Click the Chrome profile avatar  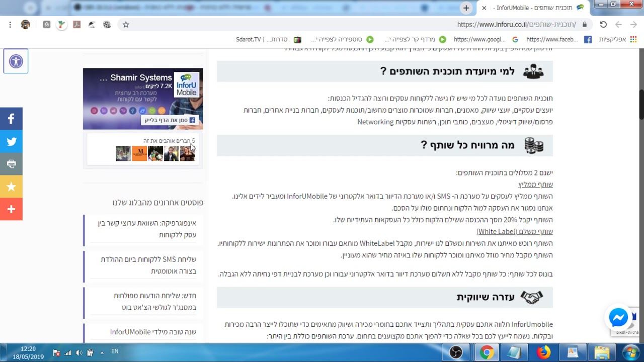(x=25, y=25)
